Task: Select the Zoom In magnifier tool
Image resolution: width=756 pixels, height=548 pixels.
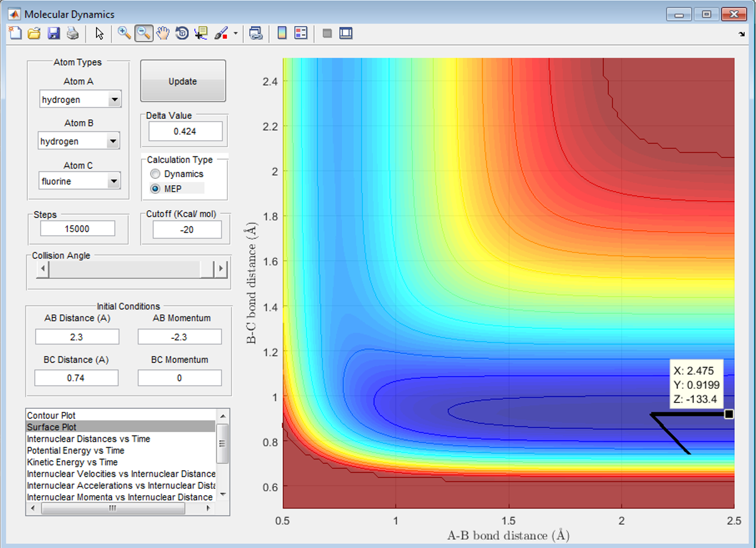Action: (124, 34)
